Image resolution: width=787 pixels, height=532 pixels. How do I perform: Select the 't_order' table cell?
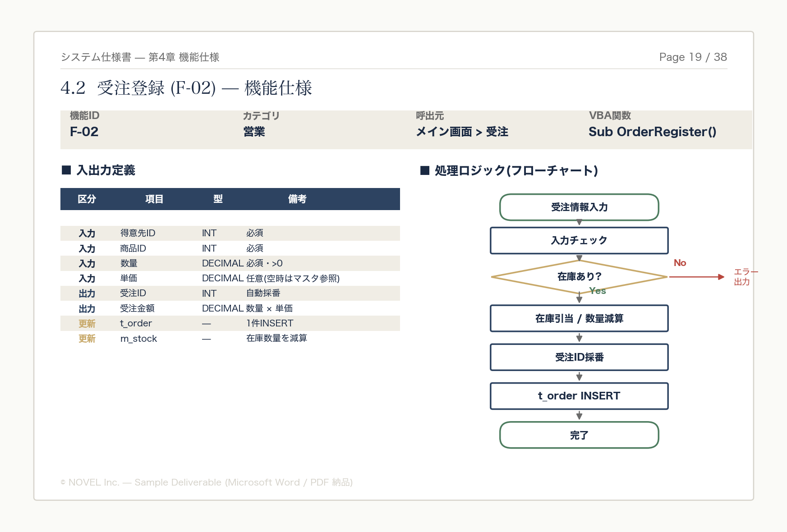click(x=136, y=323)
